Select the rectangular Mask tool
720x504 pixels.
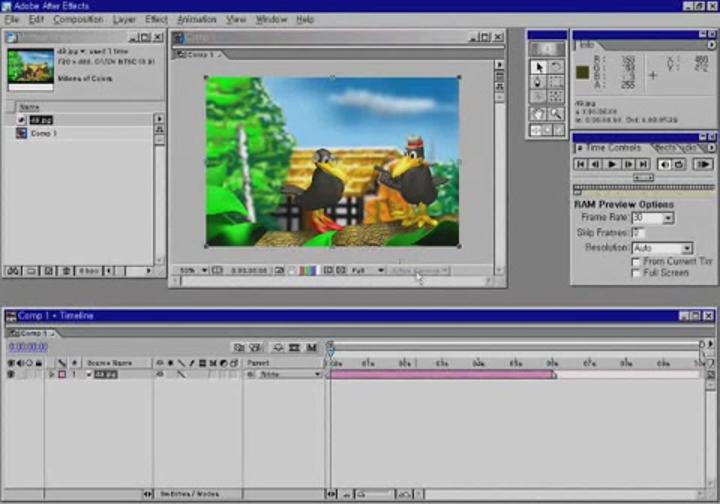(556, 82)
